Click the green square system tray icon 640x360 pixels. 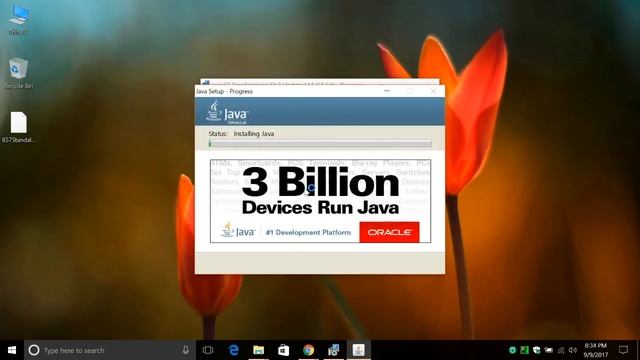point(524,350)
